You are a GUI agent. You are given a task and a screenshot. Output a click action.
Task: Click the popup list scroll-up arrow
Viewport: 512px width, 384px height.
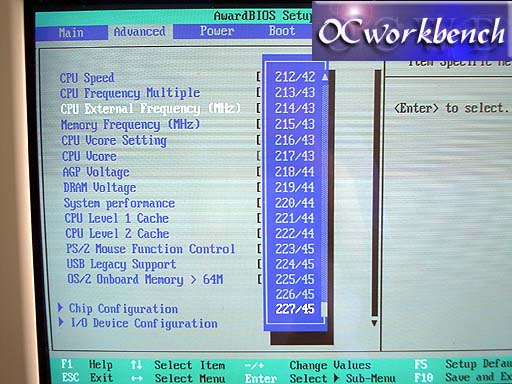[324, 77]
